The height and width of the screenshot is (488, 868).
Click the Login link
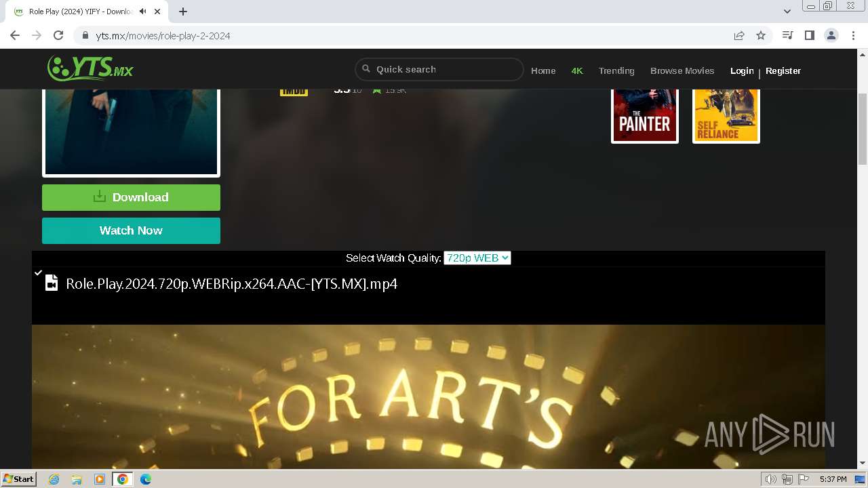click(742, 70)
